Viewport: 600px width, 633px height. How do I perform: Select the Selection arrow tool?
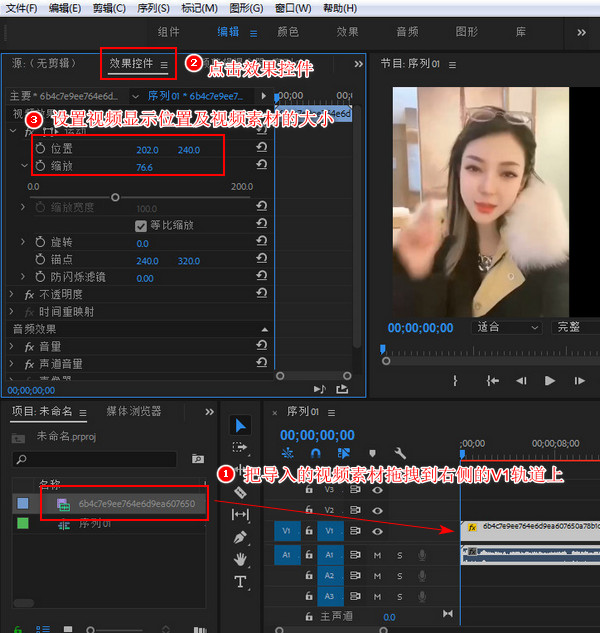click(x=240, y=425)
